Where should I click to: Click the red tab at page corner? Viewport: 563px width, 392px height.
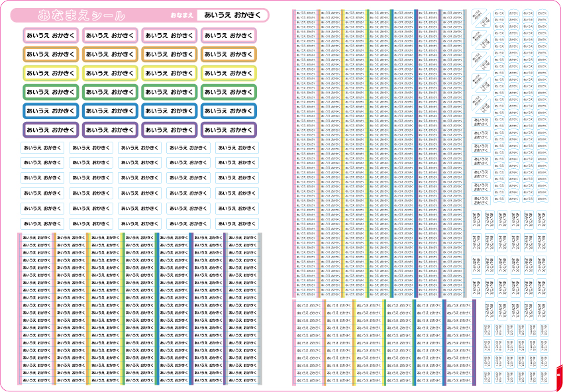[x=559, y=377]
